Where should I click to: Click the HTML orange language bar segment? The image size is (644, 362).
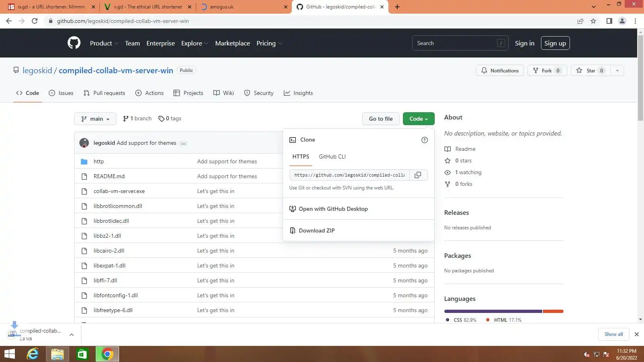coord(553,311)
